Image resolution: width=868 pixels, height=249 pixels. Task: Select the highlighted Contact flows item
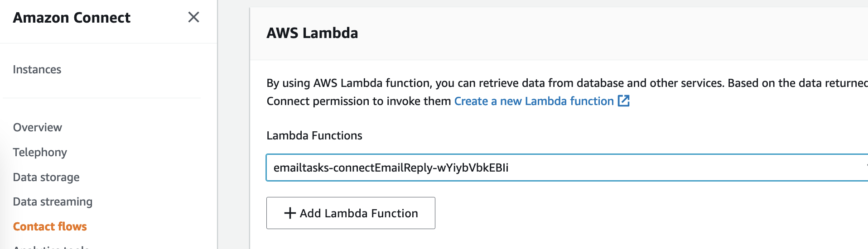point(50,226)
